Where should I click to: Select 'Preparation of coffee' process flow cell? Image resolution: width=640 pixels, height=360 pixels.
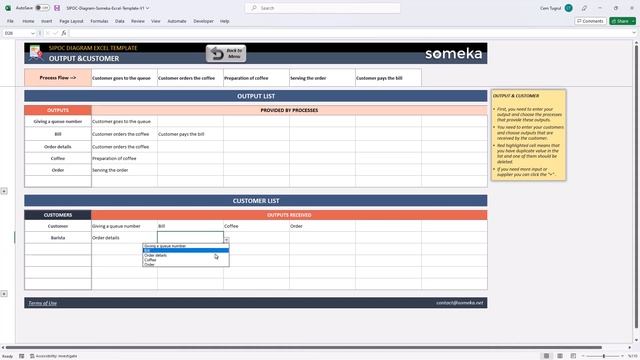tap(256, 78)
